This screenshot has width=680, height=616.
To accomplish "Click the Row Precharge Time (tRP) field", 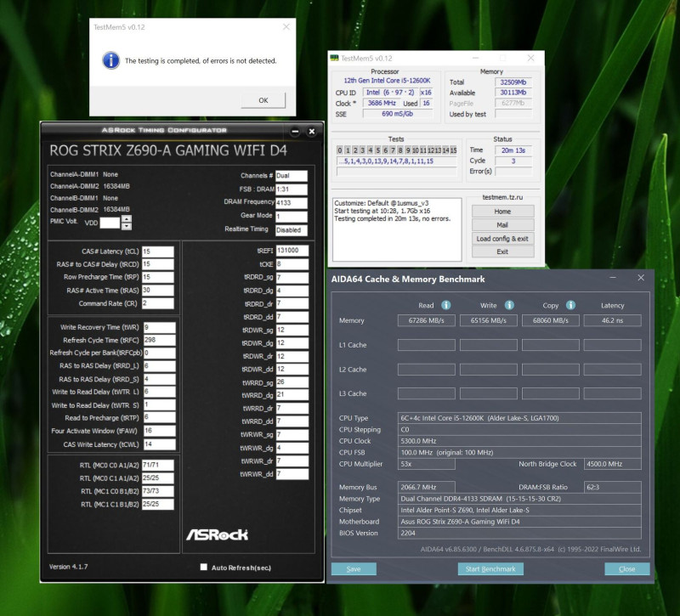I will (158, 277).
